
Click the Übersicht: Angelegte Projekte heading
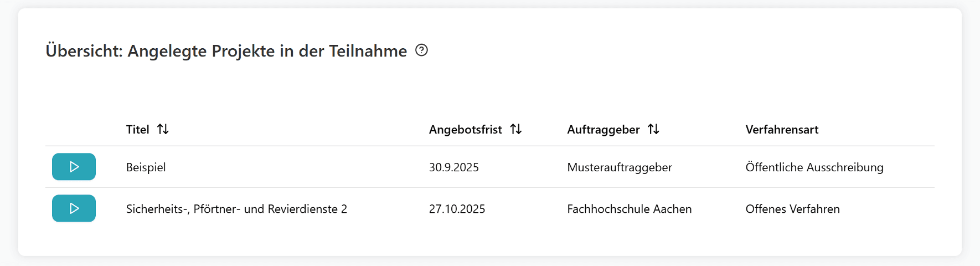(226, 51)
